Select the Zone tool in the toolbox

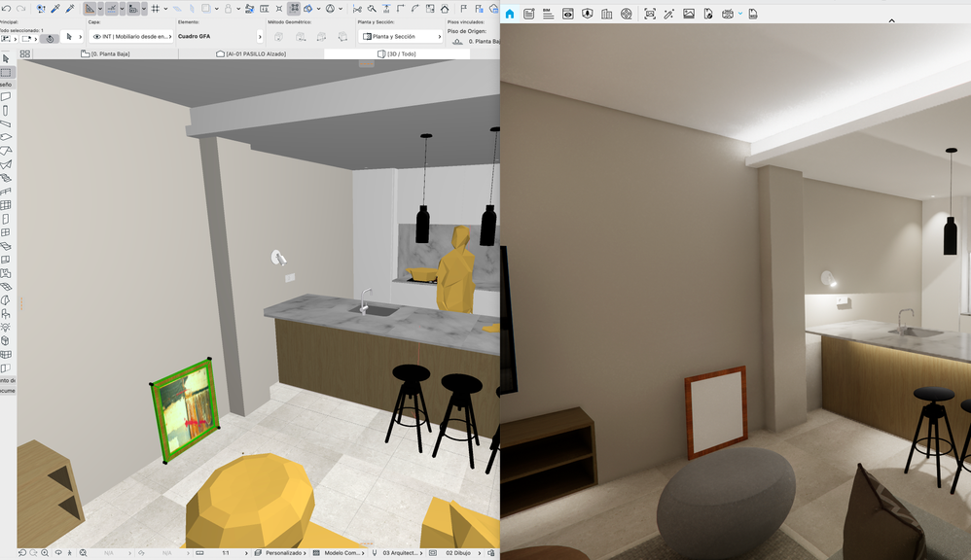point(6,273)
